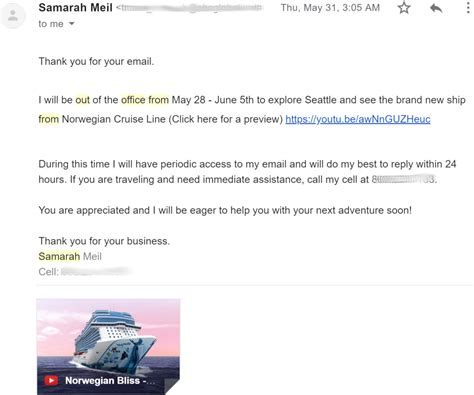
Task: Click the blurred sender email address
Action: (x=190, y=8)
